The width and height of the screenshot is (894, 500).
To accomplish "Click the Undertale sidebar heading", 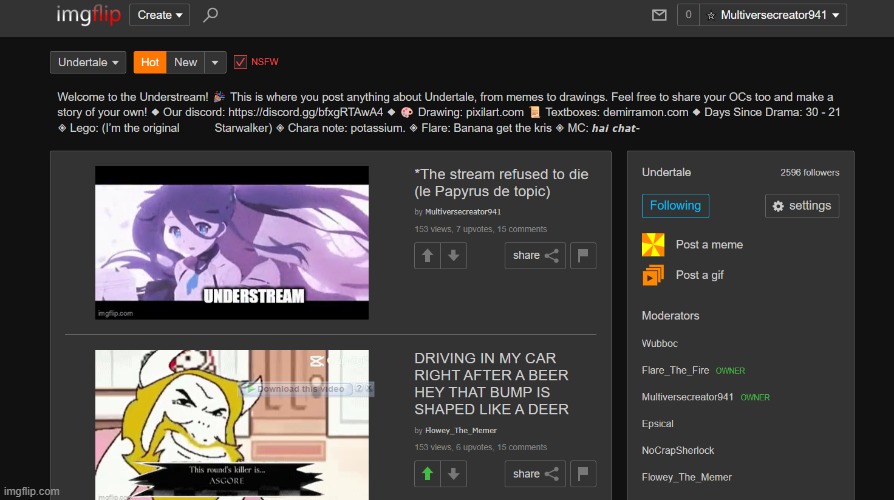I will tap(666, 172).
